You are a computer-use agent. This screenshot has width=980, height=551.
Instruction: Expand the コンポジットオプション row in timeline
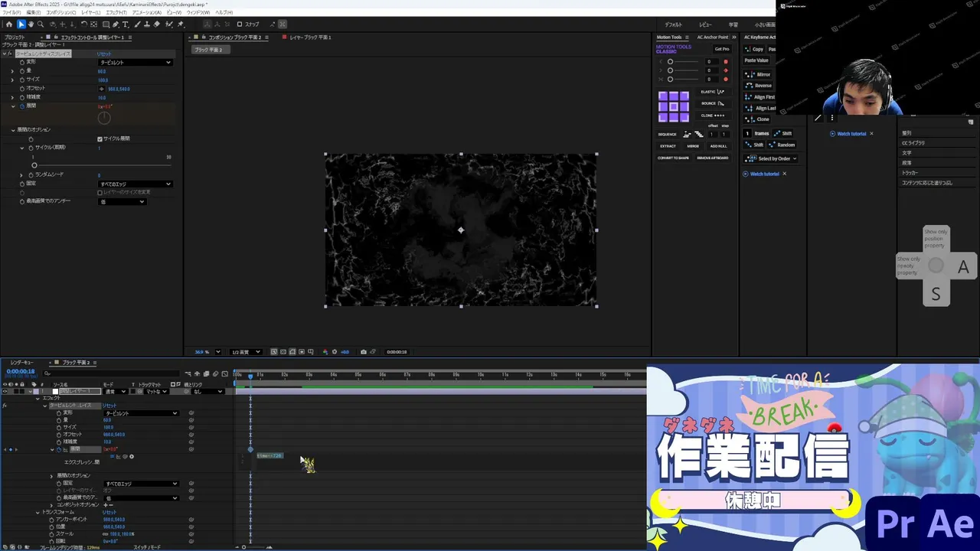click(x=51, y=505)
